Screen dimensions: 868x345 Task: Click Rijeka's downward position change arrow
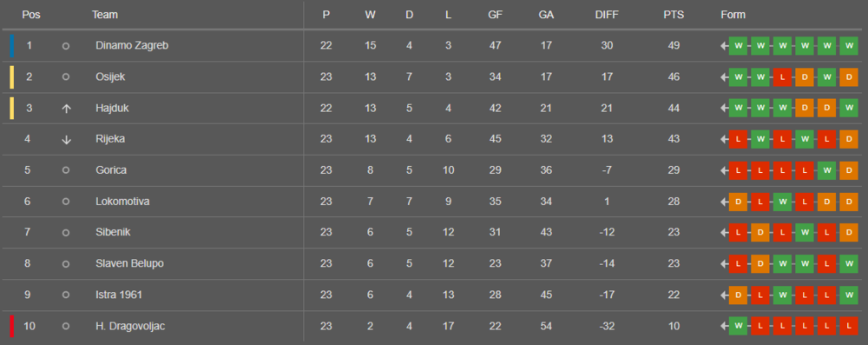click(x=66, y=140)
